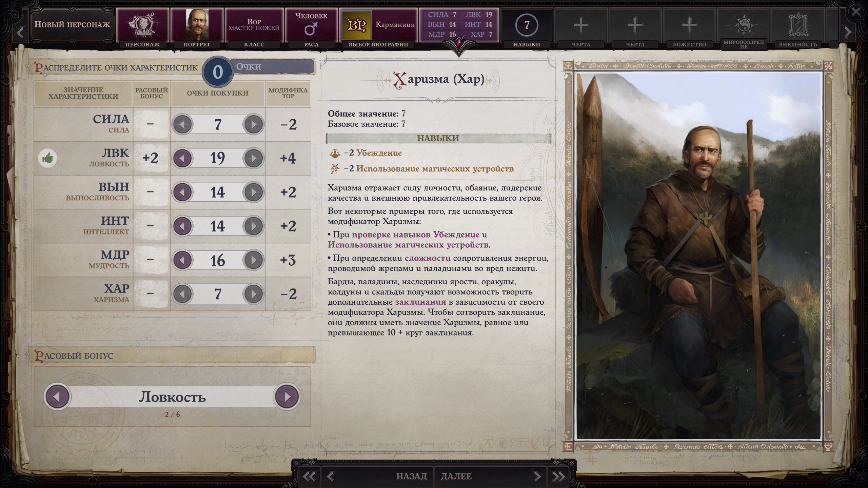Decrease the МДР wisdom value

click(182, 260)
